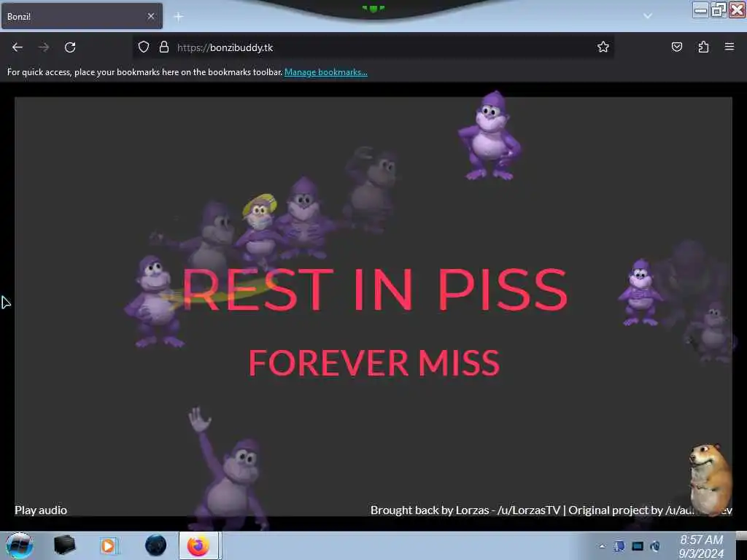Open the Windows Start orb
Image resolution: width=747 pixels, height=560 pixels.
click(x=19, y=545)
